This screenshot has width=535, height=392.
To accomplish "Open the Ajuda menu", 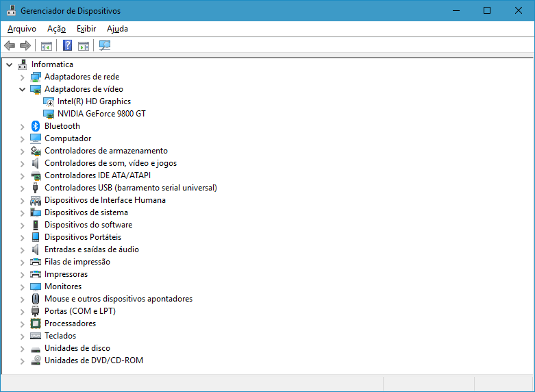I will (117, 29).
